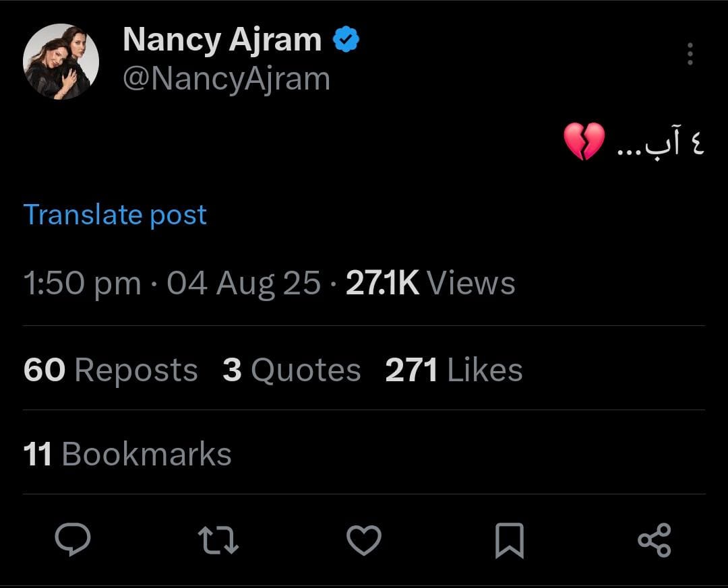Open Nancy Ajram's profile picture

[61, 62]
